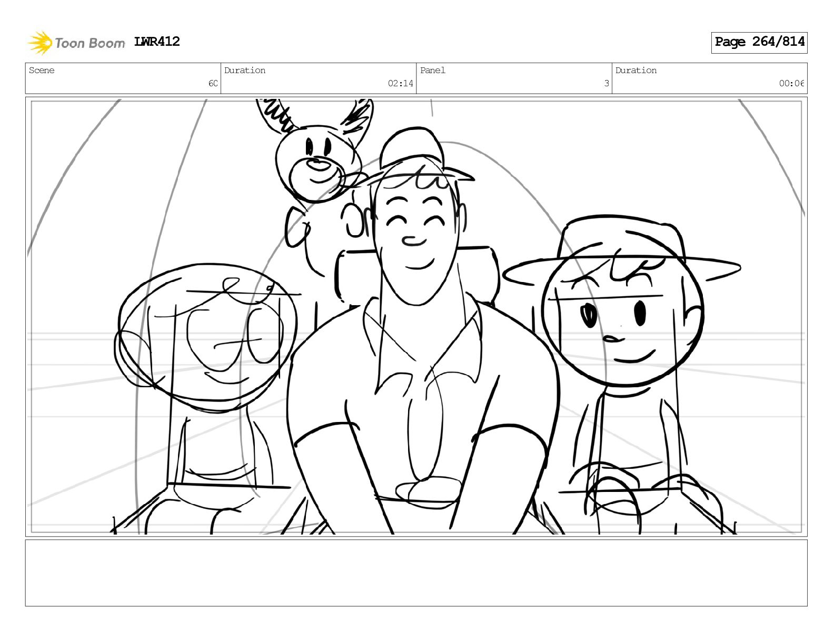Select the Scene field showing 60
The height and width of the screenshot is (644, 834).
(x=123, y=78)
